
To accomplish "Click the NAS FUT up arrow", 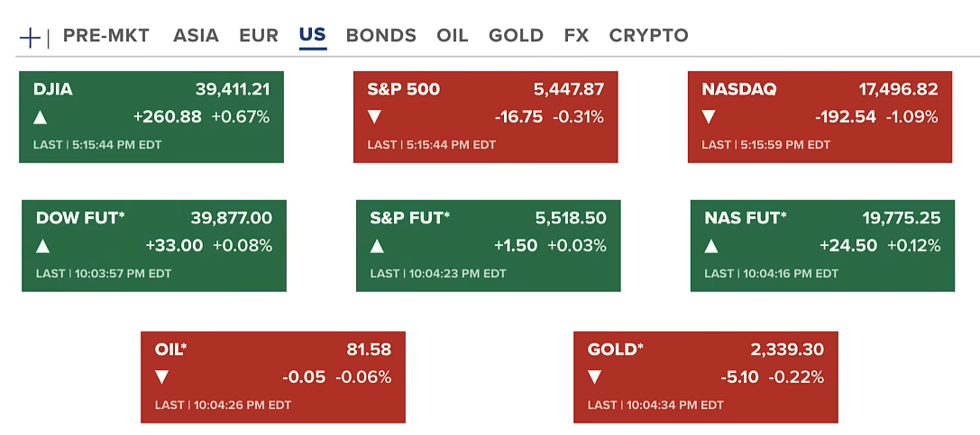I will 711,246.
